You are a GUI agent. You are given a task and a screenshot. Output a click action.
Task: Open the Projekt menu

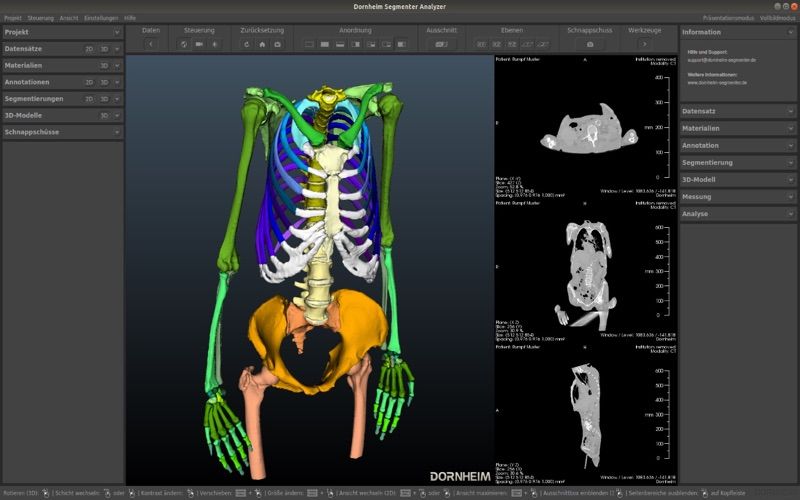(13, 18)
